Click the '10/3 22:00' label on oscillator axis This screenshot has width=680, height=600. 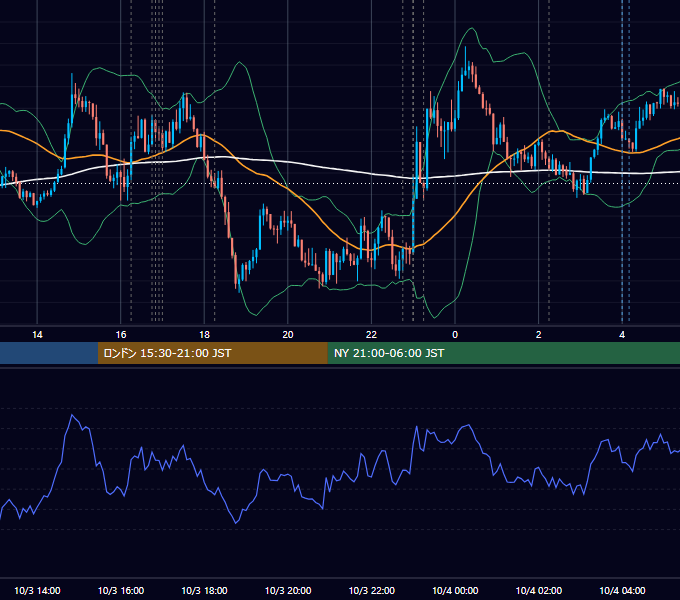coord(372,590)
